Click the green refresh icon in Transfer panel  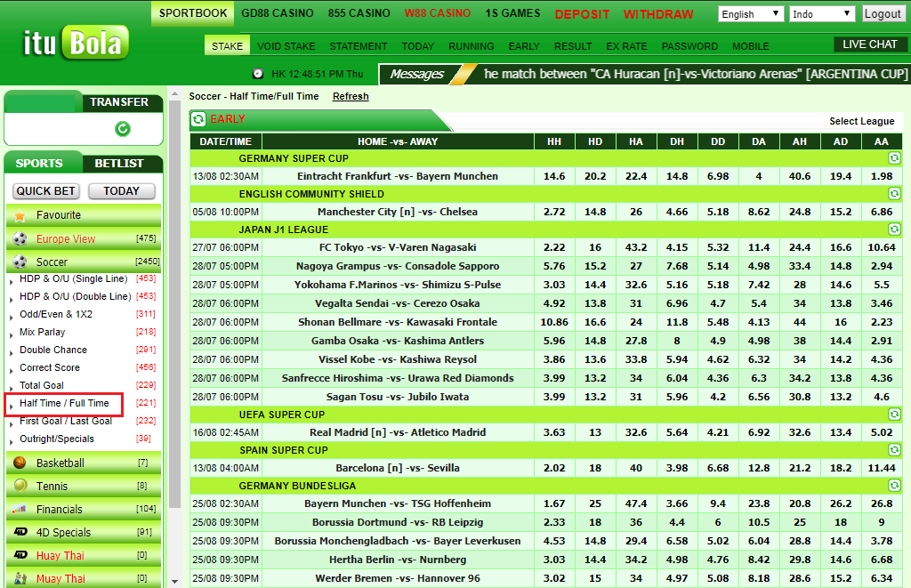click(x=123, y=129)
